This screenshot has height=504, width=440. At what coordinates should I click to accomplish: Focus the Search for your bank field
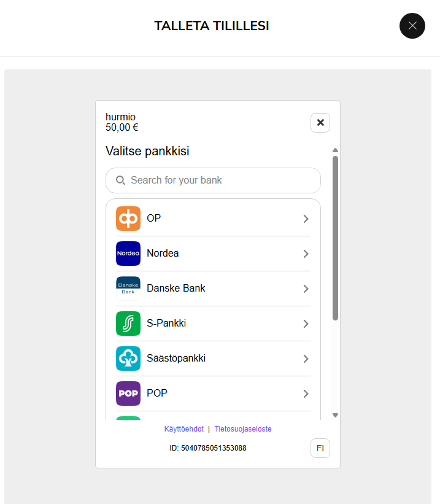(x=221, y=180)
